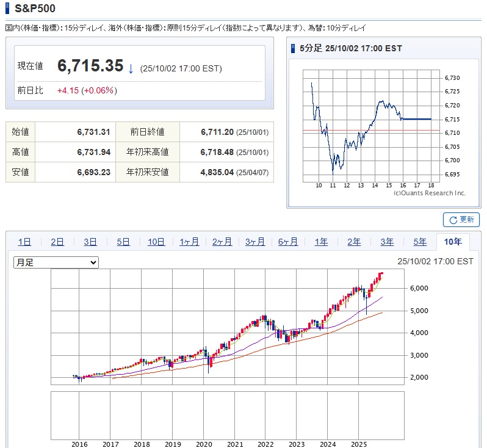Image resolution: width=487 pixels, height=448 pixels.
Task: Show the 1年 chart range
Action: click(321, 242)
